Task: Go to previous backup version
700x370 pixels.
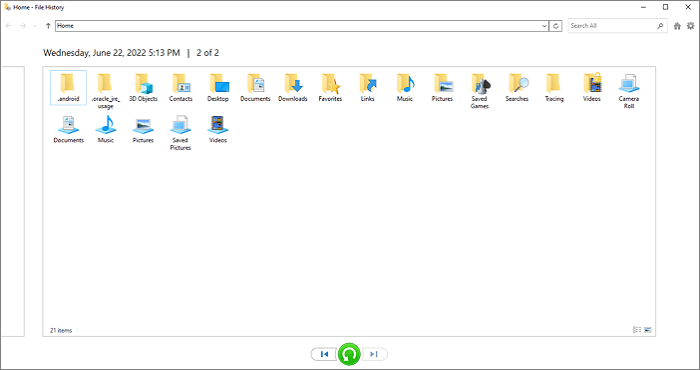Action: coord(325,354)
